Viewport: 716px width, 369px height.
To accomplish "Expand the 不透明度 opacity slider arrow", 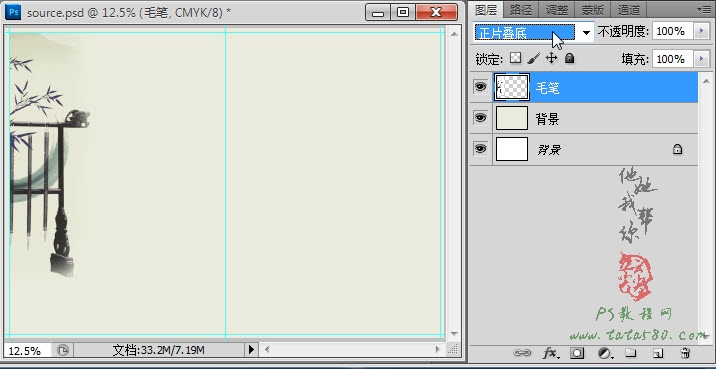I will click(x=701, y=31).
